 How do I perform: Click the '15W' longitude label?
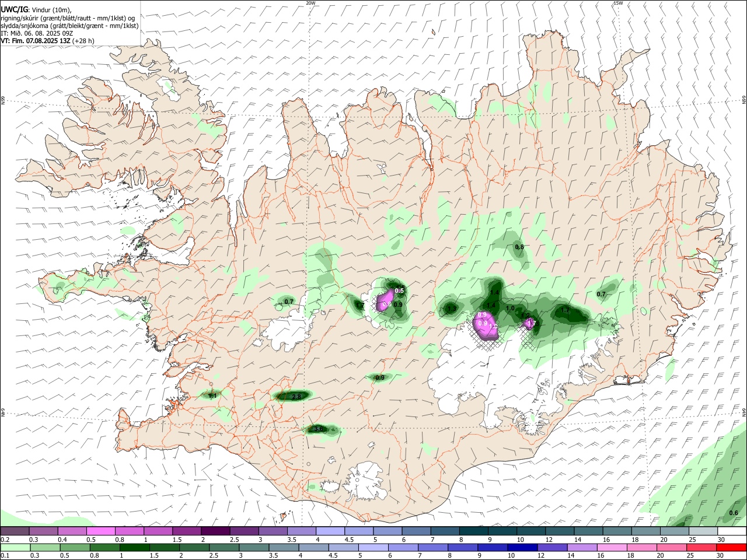coord(618,3)
